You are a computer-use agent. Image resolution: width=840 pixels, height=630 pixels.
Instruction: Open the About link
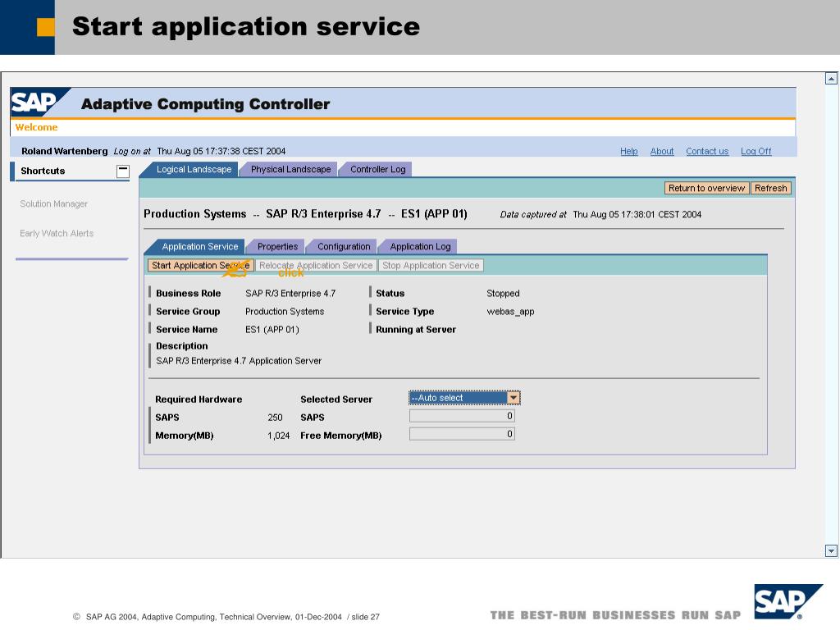point(662,151)
